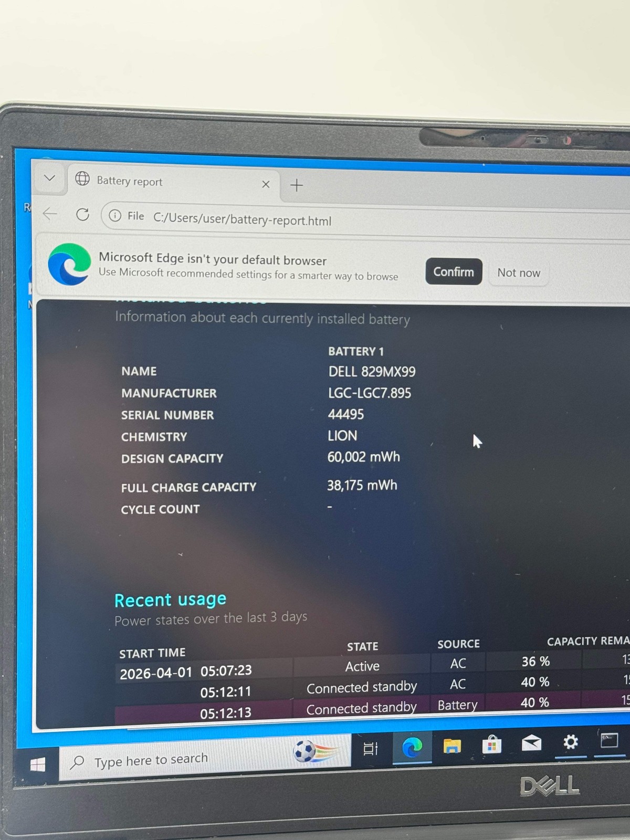The height and width of the screenshot is (840, 630).
Task: Click the Battery source cell
Action: (x=458, y=705)
